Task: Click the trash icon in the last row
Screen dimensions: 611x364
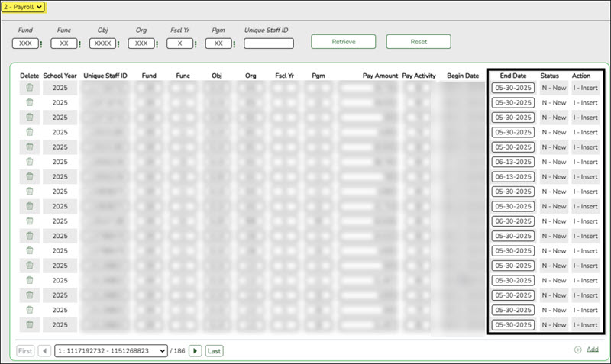Action: (x=30, y=324)
